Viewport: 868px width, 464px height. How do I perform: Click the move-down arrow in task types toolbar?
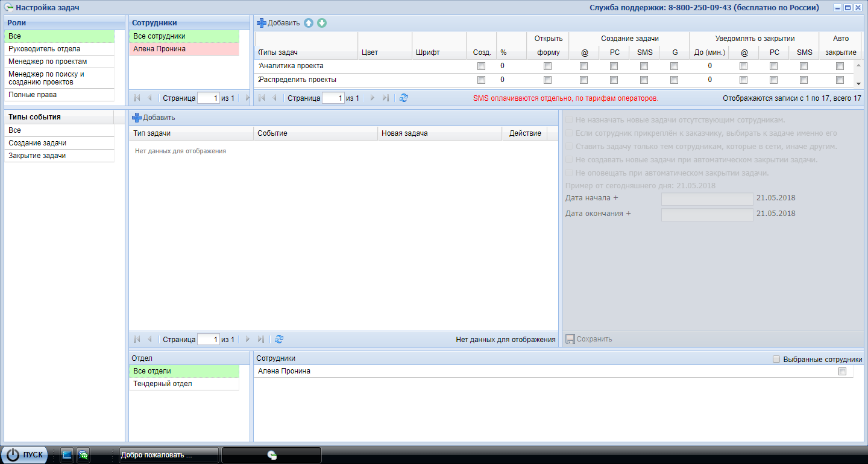[x=322, y=23]
